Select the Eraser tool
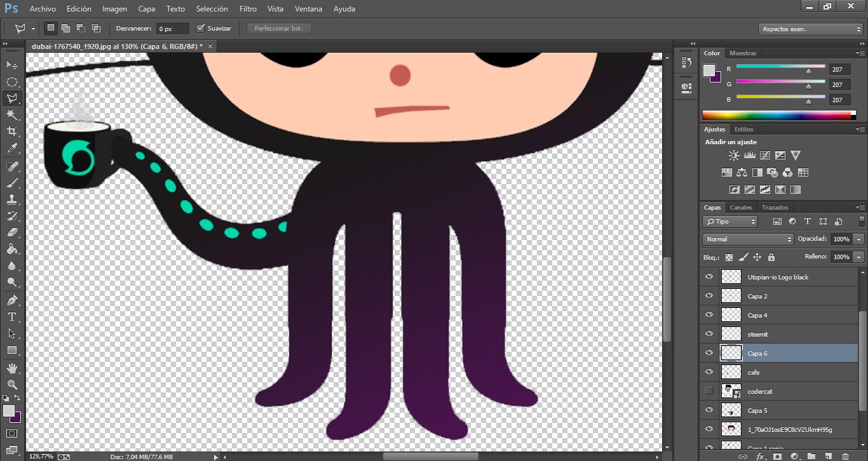The width and height of the screenshot is (868, 461). coord(11,232)
